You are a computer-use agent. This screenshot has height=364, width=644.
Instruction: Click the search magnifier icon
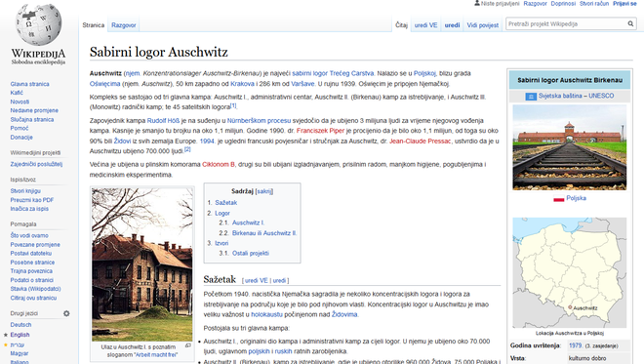click(x=630, y=23)
